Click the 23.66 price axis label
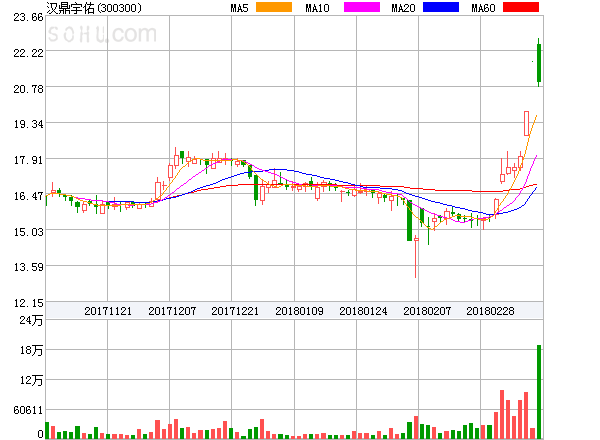Image resolution: width=600 pixels, height=440 pixels. pyautogui.click(x=28, y=17)
